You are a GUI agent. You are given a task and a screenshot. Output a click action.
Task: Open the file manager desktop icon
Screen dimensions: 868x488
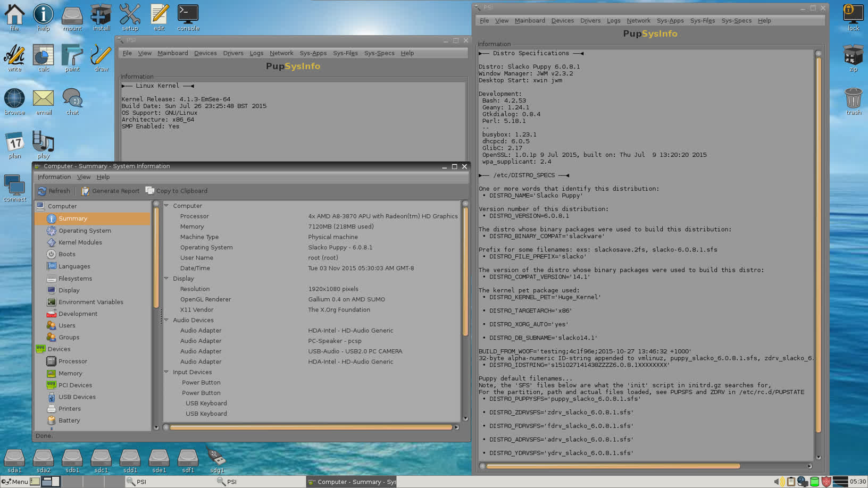pos(14,17)
